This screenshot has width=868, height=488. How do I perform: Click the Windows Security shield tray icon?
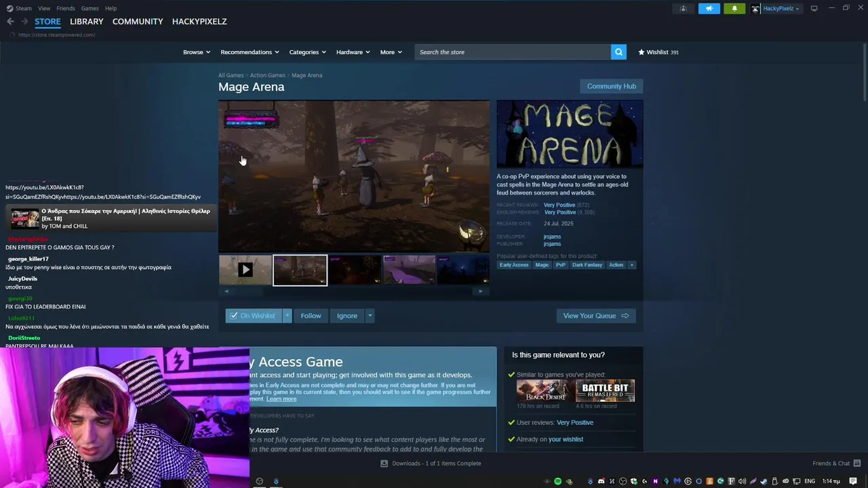point(633,481)
